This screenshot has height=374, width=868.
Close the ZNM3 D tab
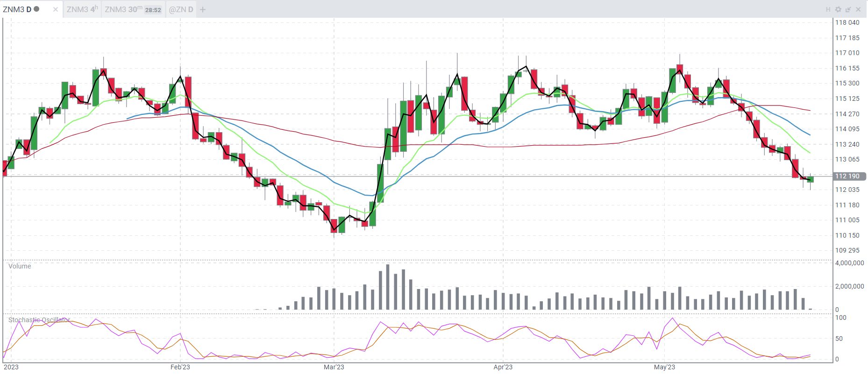(x=56, y=9)
